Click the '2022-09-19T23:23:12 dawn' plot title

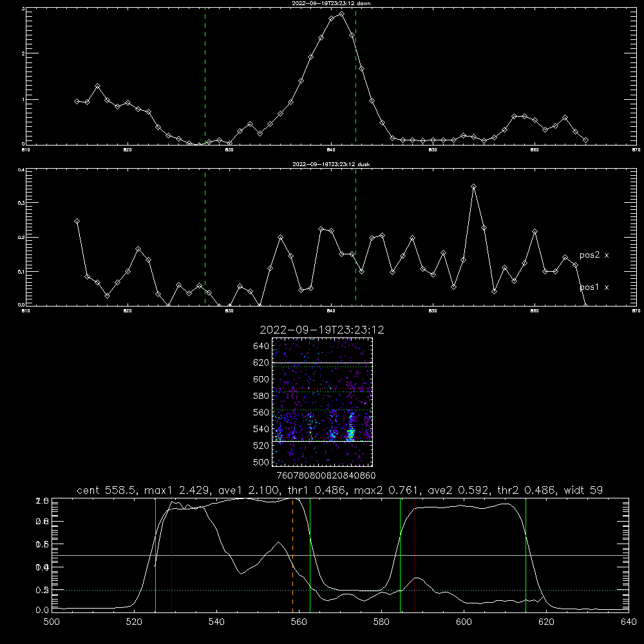tap(331, 3)
